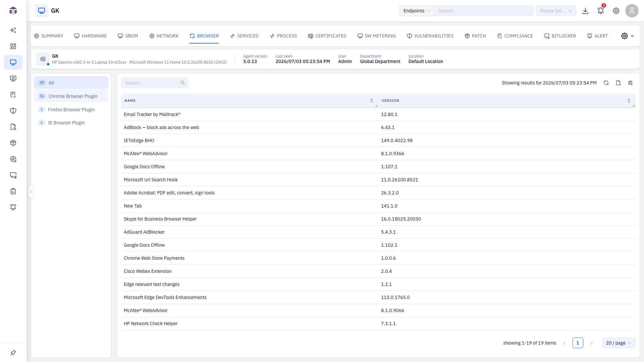Image resolution: width=644 pixels, height=362 pixels.
Task: Open the checklist document sidebar icon
Action: tap(13, 95)
